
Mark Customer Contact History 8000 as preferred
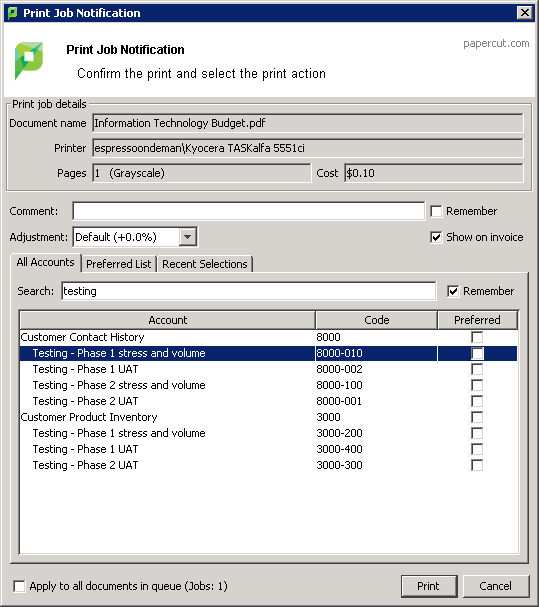(477, 337)
